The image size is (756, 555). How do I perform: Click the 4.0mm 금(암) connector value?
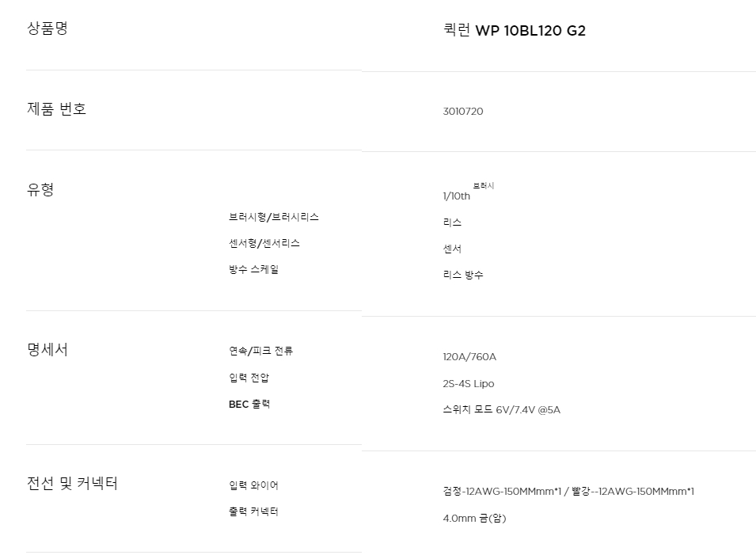coord(474,519)
